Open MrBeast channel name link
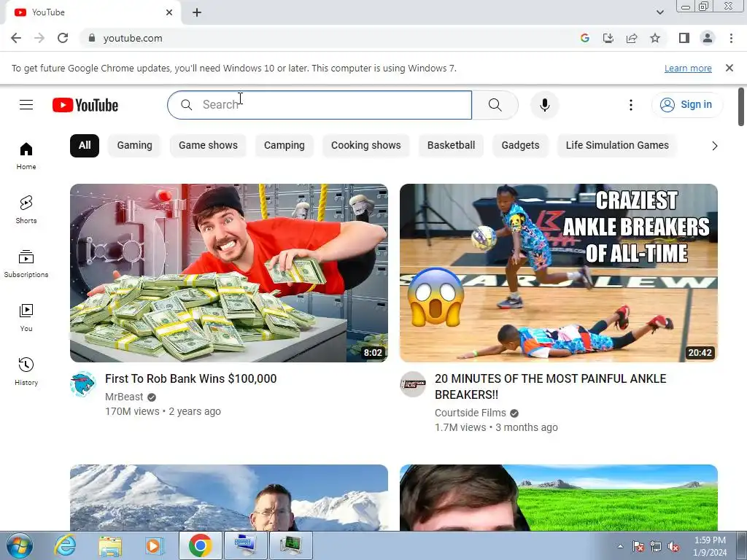Image resolution: width=747 pixels, height=560 pixels. click(x=124, y=397)
